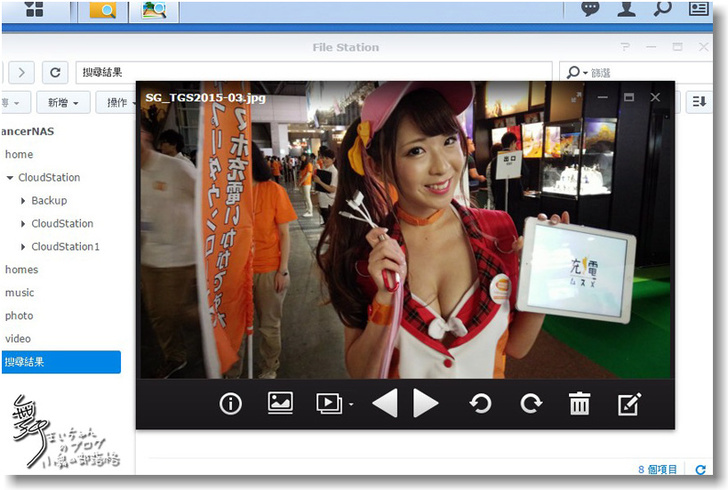Image resolution: width=728 pixels, height=490 pixels.
Task: Rotate the image clockwise
Action: pyautogui.click(x=530, y=404)
